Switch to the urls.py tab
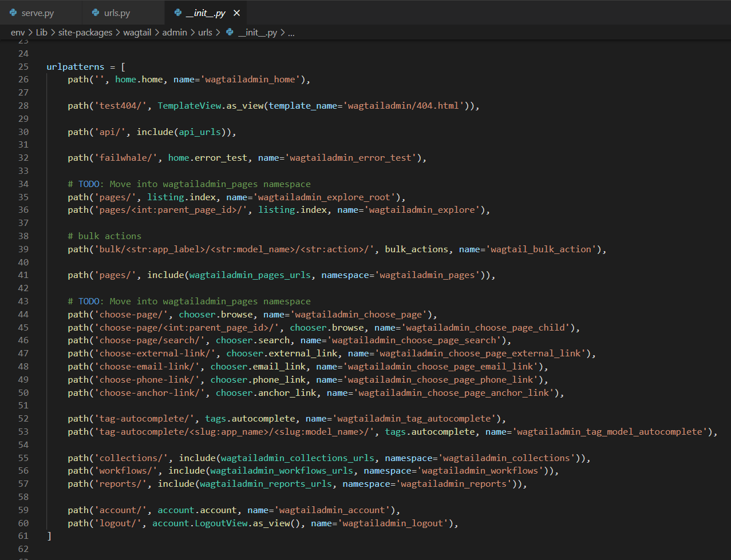 click(x=123, y=13)
